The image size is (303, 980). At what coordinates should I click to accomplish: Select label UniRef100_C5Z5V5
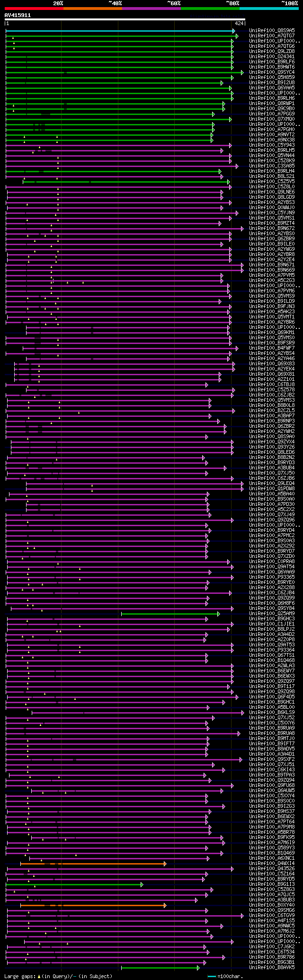point(272,182)
